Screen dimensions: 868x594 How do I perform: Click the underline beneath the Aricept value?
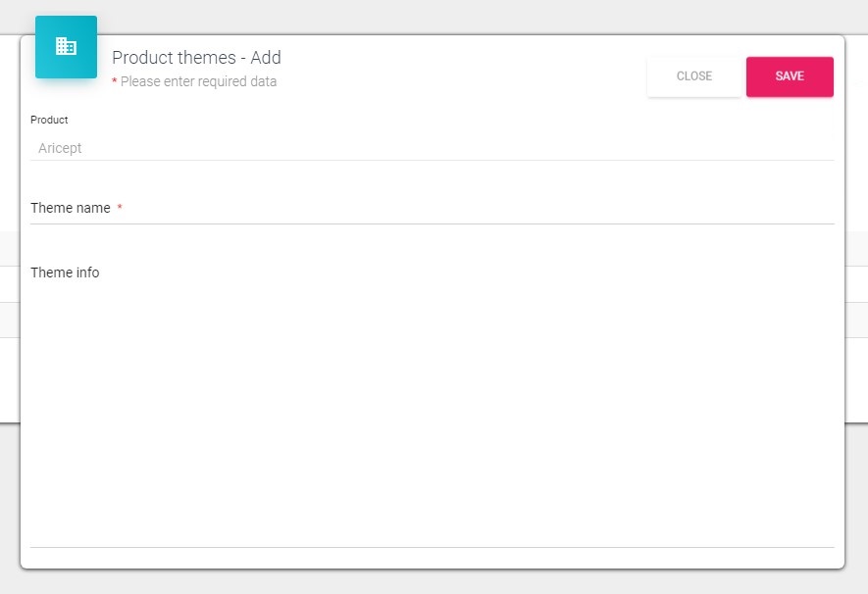(x=432, y=160)
